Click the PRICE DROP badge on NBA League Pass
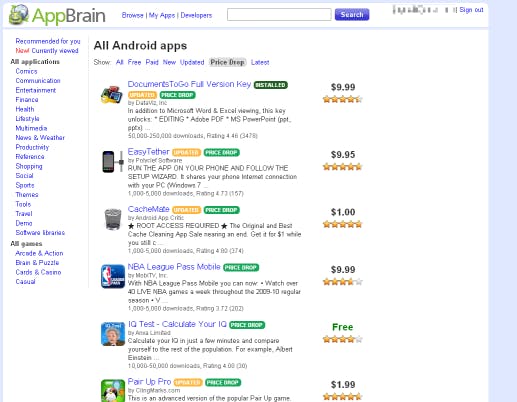The width and height of the screenshot is (517, 402). [x=241, y=268]
